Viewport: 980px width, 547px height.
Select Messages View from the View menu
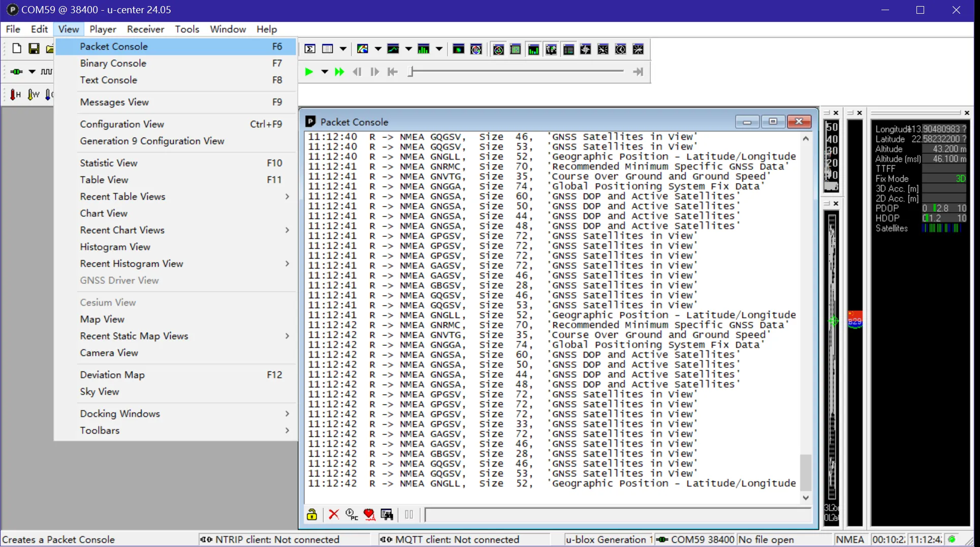click(x=114, y=102)
